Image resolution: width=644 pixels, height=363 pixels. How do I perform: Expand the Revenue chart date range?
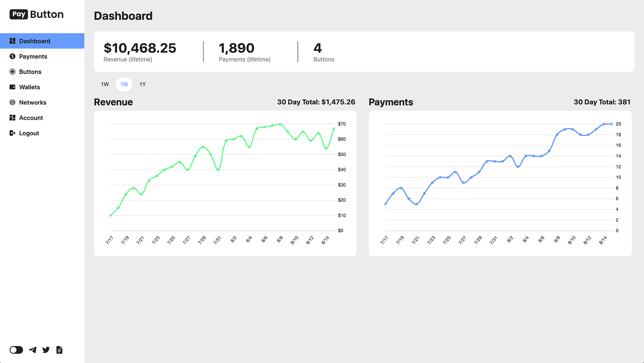coord(142,84)
